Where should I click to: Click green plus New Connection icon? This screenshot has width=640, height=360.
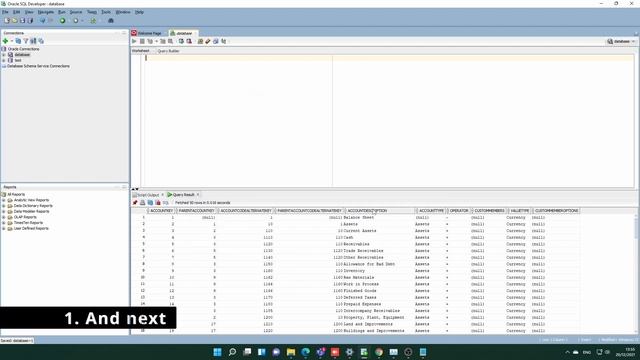click(5, 41)
